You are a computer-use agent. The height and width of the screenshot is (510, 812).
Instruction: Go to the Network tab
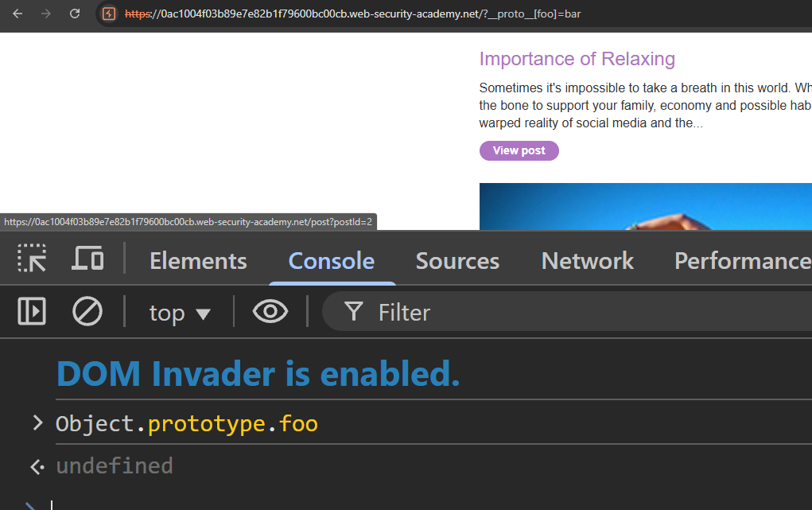point(587,261)
